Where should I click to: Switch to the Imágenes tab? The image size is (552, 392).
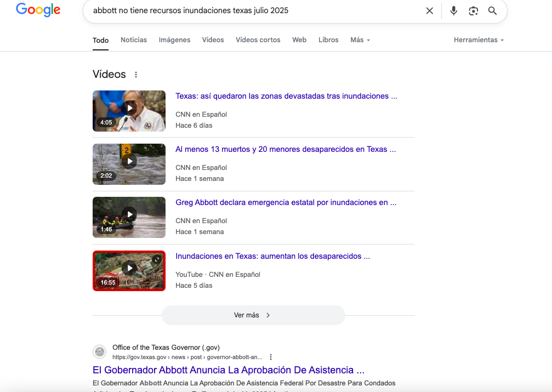pos(175,40)
